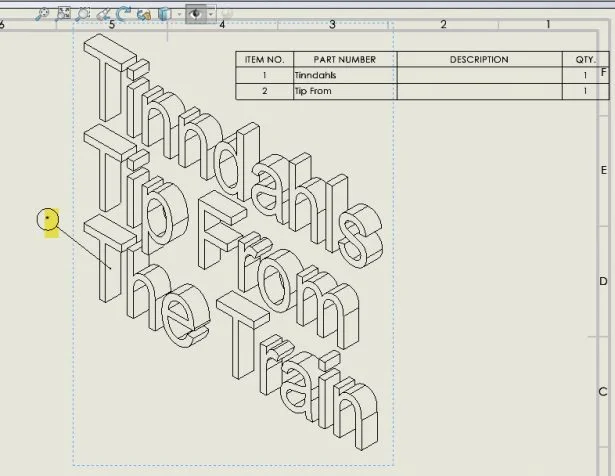615x476 pixels.
Task: Open the Display Style dropdown arrow
Action: pyautogui.click(x=179, y=14)
